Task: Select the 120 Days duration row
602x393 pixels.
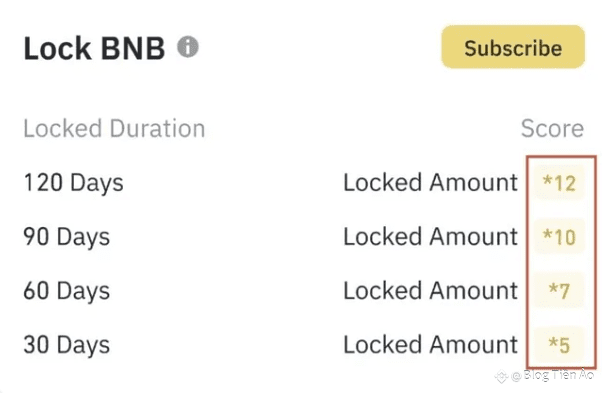Action: 304,183
